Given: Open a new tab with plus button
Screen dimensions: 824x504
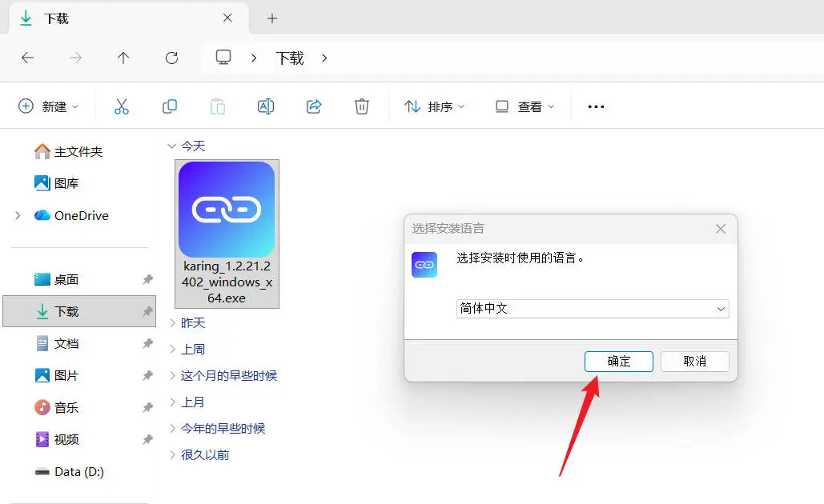Looking at the screenshot, I should pos(271,18).
